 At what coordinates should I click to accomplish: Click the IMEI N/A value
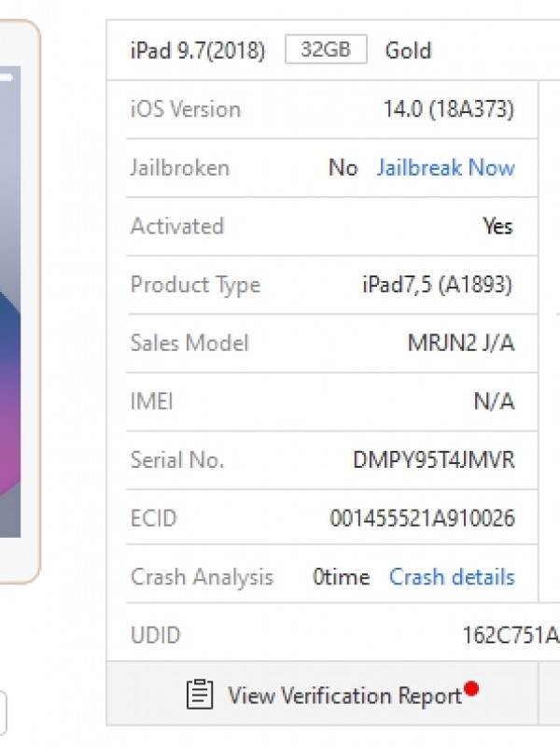[x=494, y=402]
